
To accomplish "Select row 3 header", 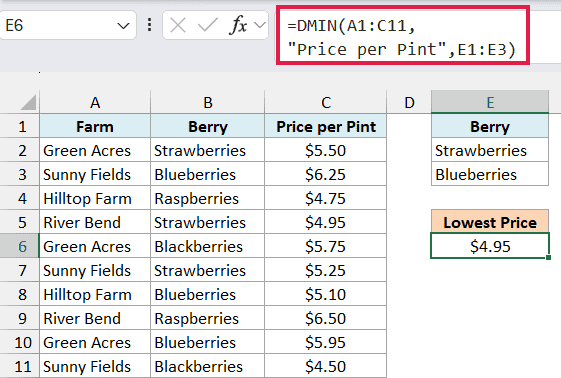I will (x=20, y=174).
